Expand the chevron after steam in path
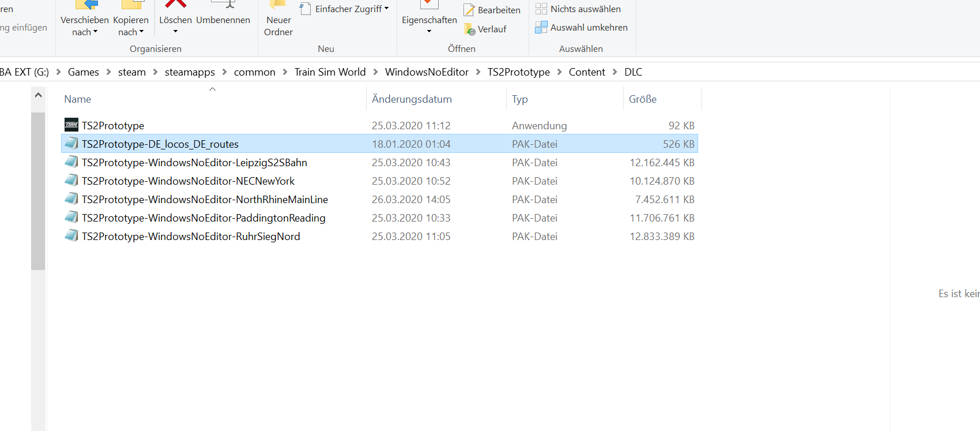Viewport: 980px width, 431px height. click(155, 72)
